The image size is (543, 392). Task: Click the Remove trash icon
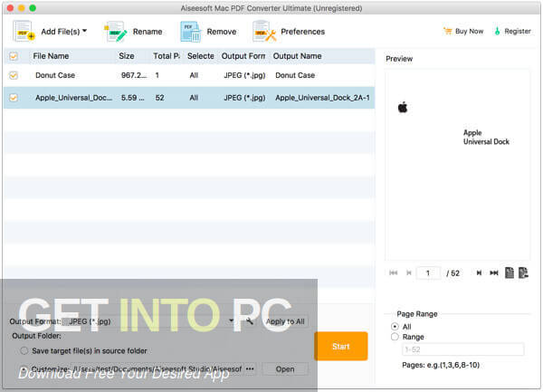click(x=190, y=32)
